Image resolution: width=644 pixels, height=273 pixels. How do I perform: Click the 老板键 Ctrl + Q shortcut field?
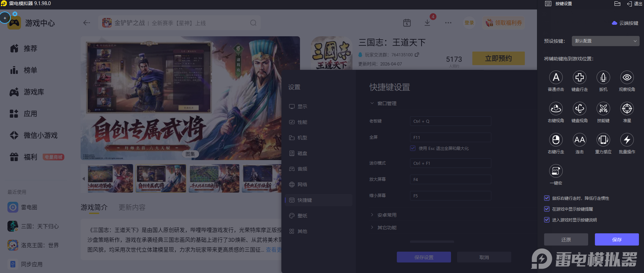point(450,121)
